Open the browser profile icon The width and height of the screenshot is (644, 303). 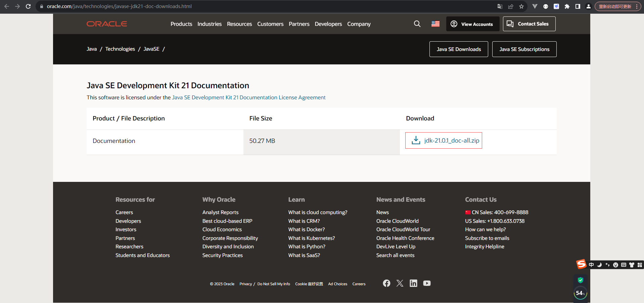[589, 6]
